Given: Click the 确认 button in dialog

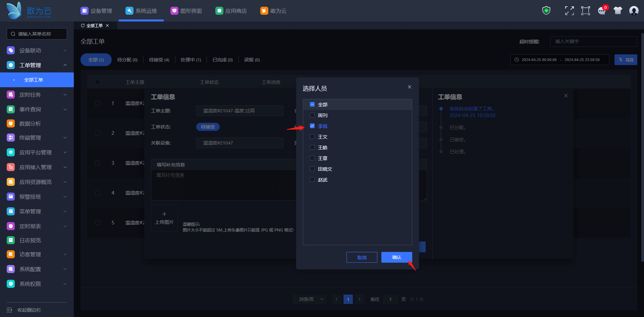Looking at the screenshot, I should pyautogui.click(x=396, y=257).
